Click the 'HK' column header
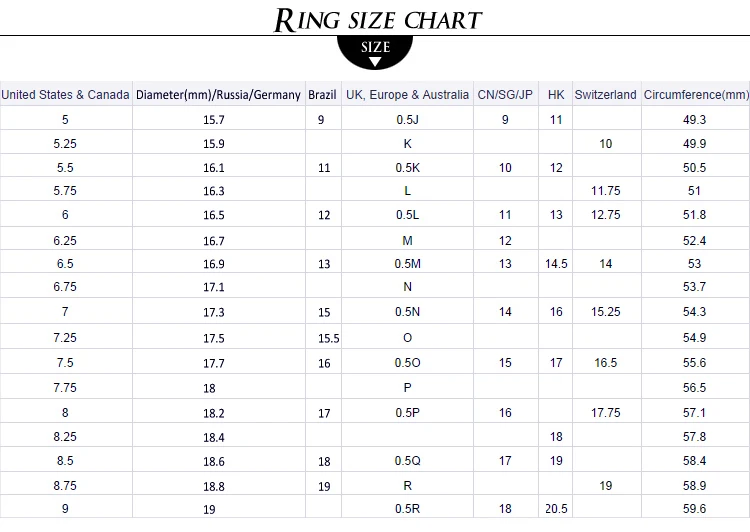The height and width of the screenshot is (532, 750). (556, 95)
